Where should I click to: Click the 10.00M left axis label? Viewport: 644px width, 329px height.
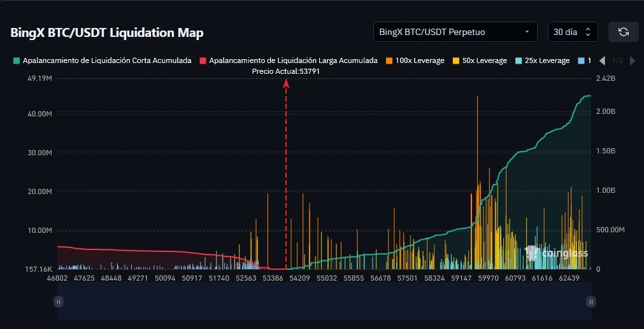coord(39,230)
